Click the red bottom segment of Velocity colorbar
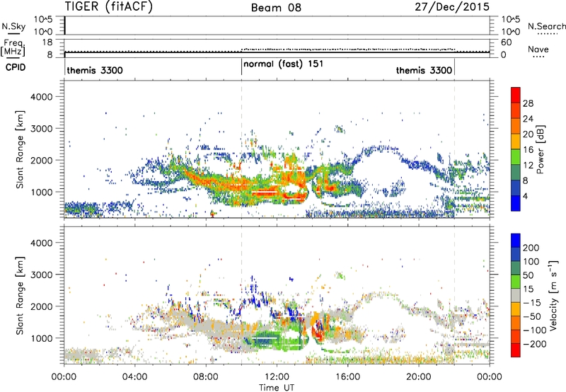566x392 pixels. click(x=516, y=350)
